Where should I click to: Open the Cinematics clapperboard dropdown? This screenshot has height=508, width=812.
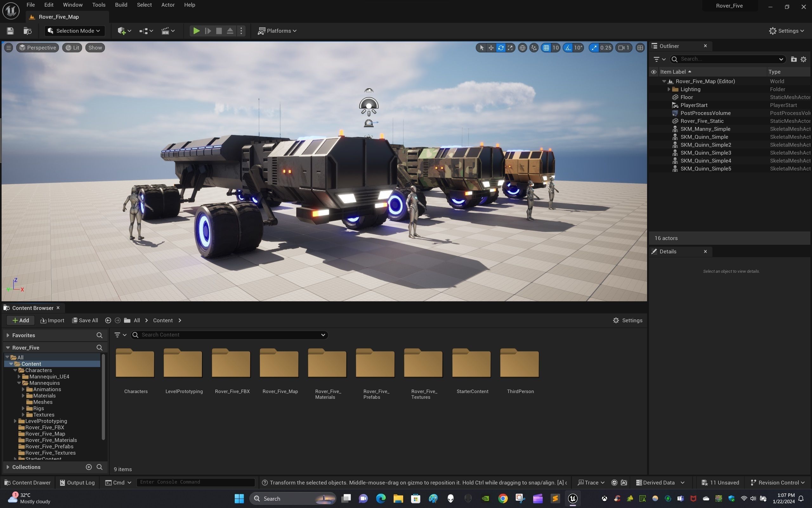[168, 31]
